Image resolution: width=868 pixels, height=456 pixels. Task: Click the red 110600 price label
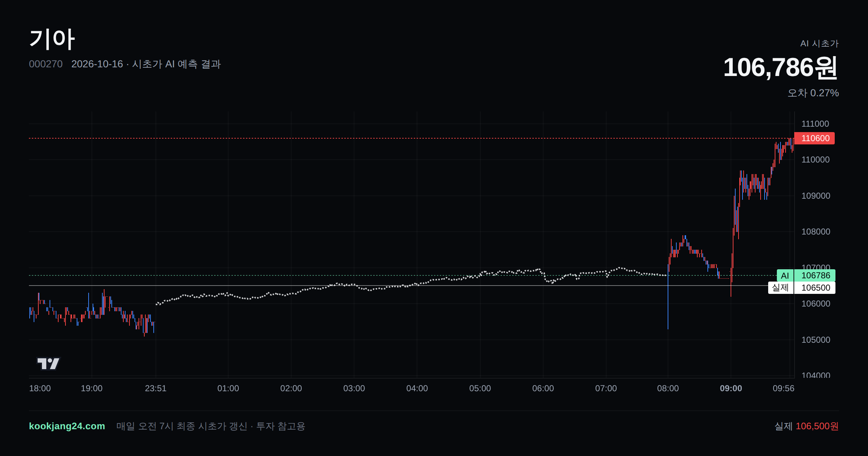(814, 138)
